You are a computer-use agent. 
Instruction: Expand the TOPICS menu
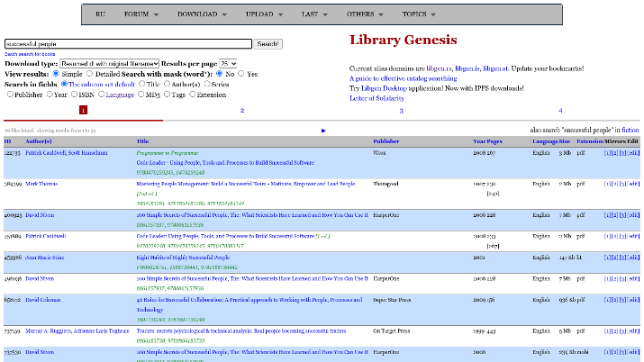click(x=419, y=14)
